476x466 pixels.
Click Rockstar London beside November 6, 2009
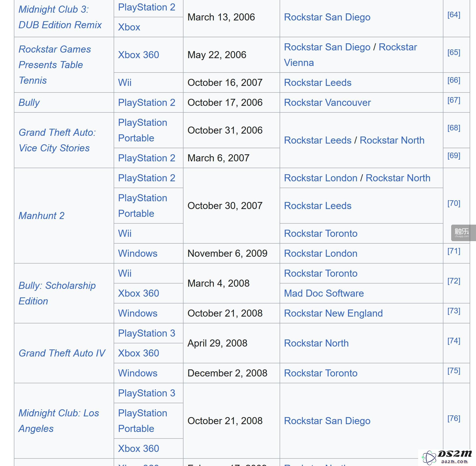click(320, 253)
